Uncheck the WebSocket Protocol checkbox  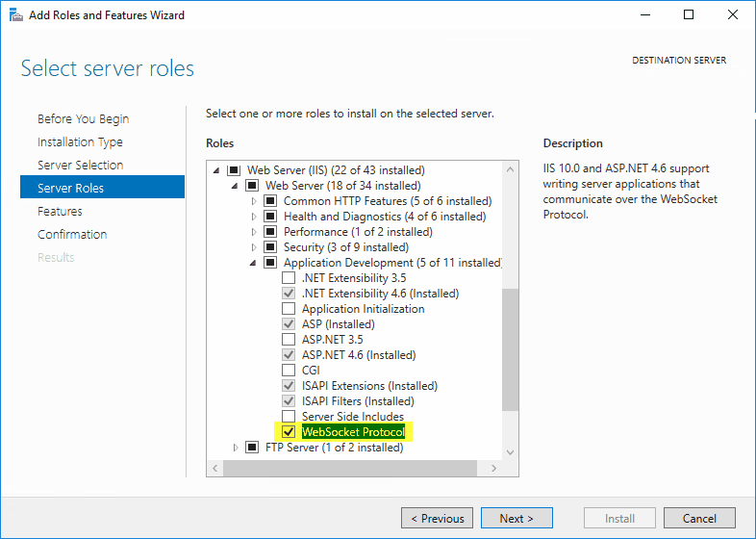[x=289, y=432]
